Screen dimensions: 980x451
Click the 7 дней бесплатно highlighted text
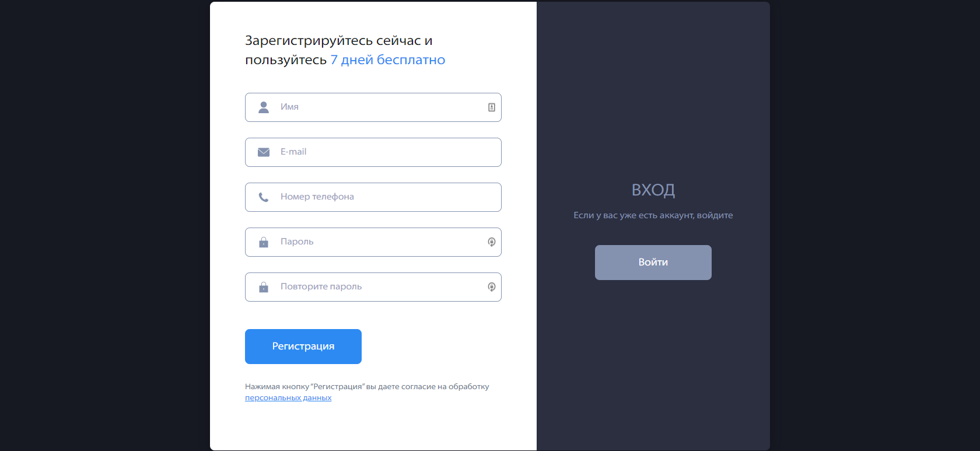point(388,60)
